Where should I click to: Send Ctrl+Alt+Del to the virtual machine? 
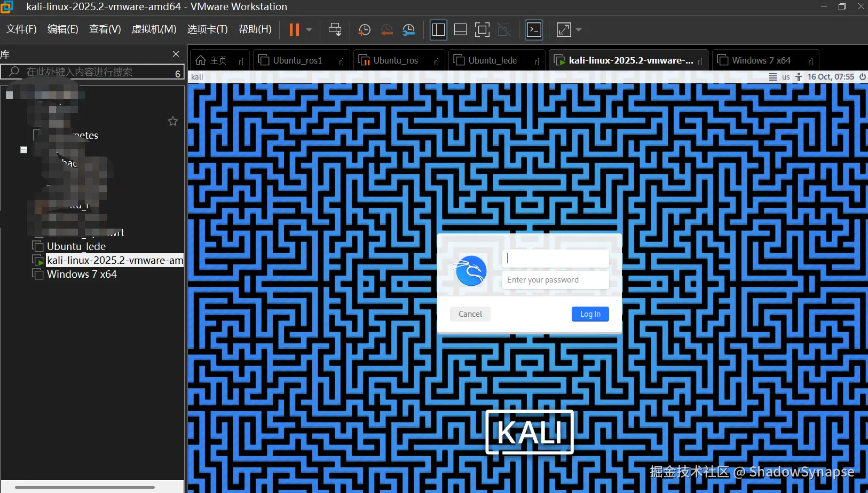(x=335, y=30)
